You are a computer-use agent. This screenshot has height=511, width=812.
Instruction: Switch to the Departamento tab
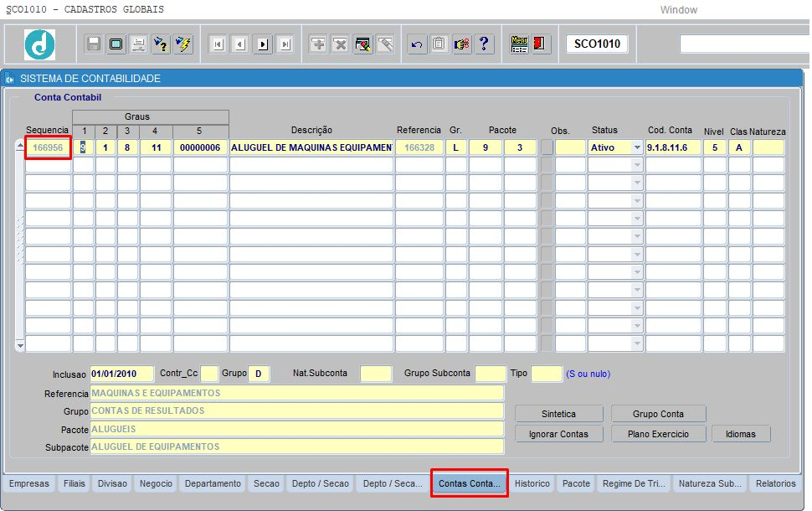[213, 483]
